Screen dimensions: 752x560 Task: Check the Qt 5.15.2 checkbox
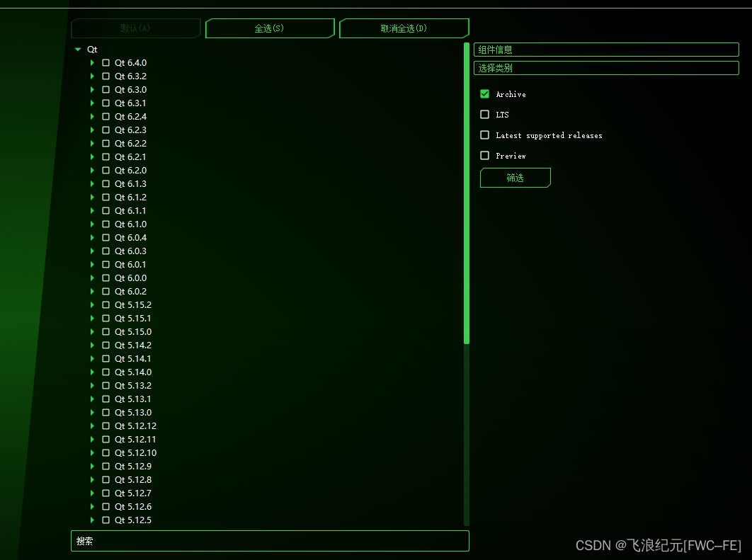click(x=106, y=305)
